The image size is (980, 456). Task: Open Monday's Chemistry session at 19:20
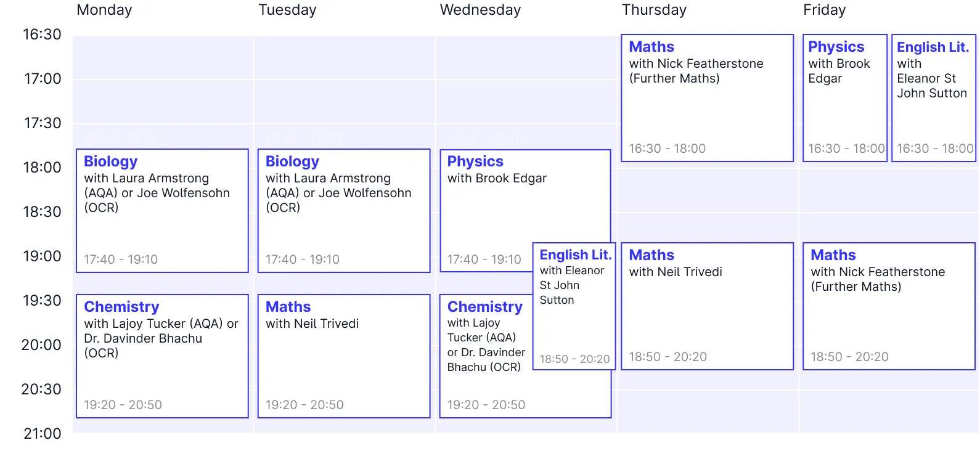point(161,356)
